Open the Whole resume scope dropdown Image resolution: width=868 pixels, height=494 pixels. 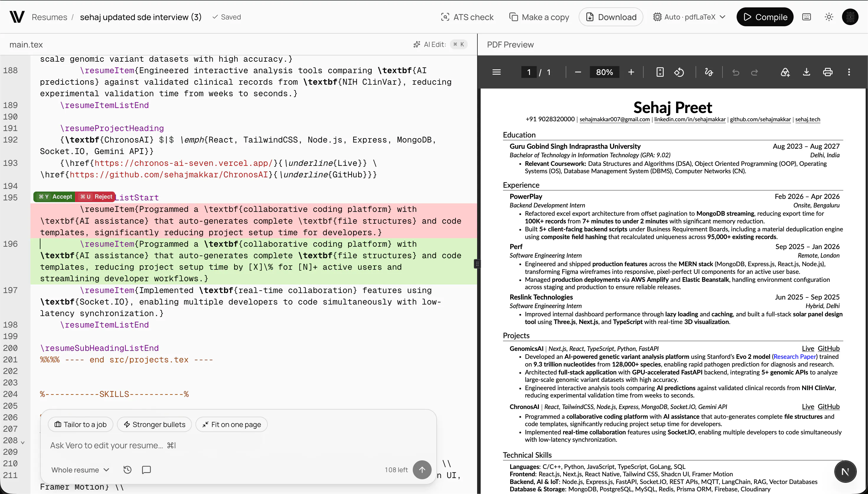pos(80,470)
